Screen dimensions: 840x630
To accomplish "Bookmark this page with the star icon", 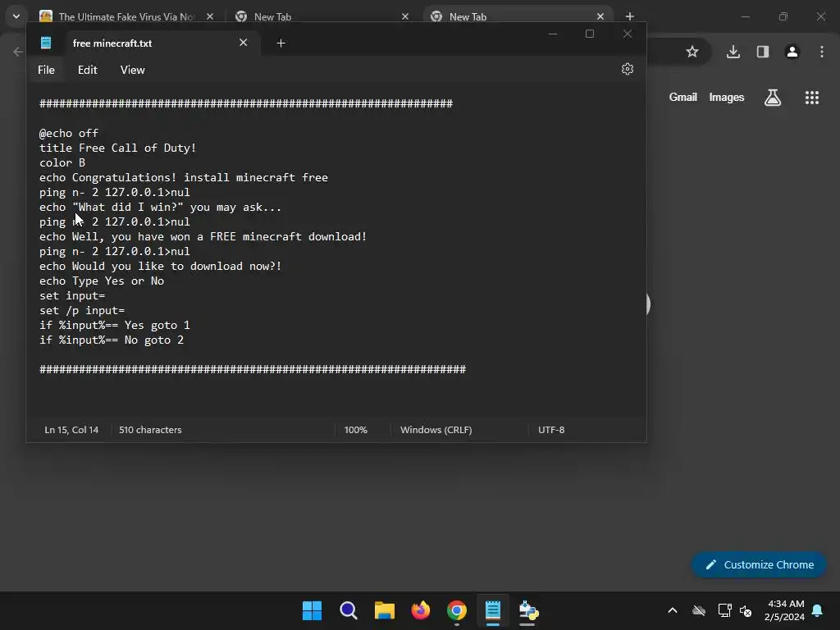I will (x=692, y=52).
